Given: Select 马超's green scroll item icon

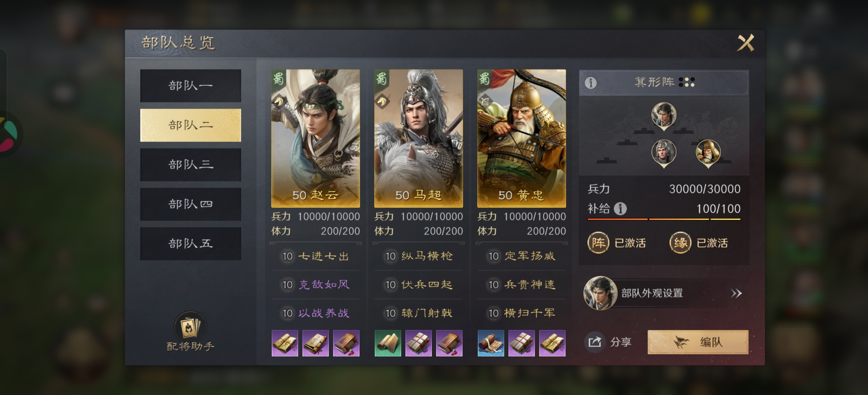Looking at the screenshot, I should (388, 343).
